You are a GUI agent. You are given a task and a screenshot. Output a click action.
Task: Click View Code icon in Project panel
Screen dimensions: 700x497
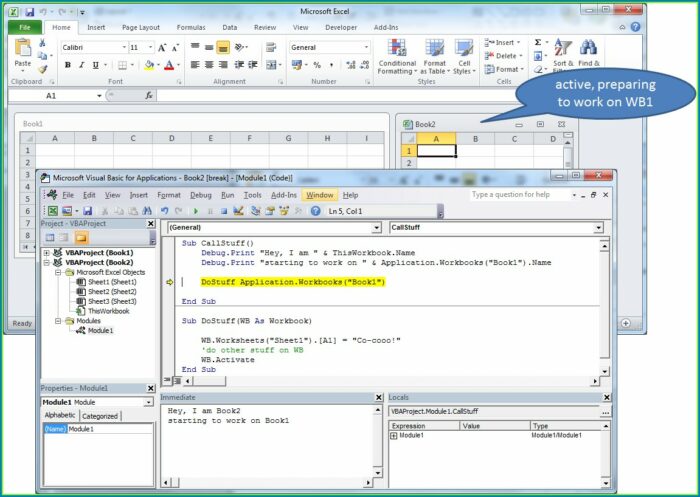pyautogui.click(x=50, y=238)
